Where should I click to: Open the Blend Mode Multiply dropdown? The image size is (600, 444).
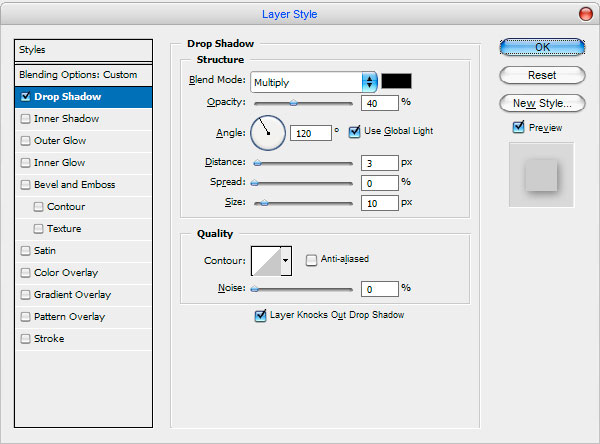coord(314,82)
